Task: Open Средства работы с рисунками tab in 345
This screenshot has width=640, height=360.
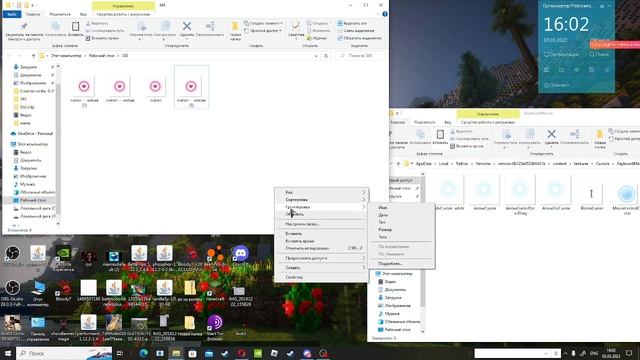Action: point(123,14)
